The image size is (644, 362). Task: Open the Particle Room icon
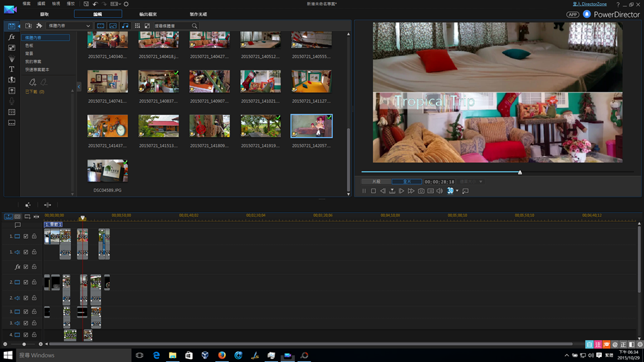click(x=11, y=58)
